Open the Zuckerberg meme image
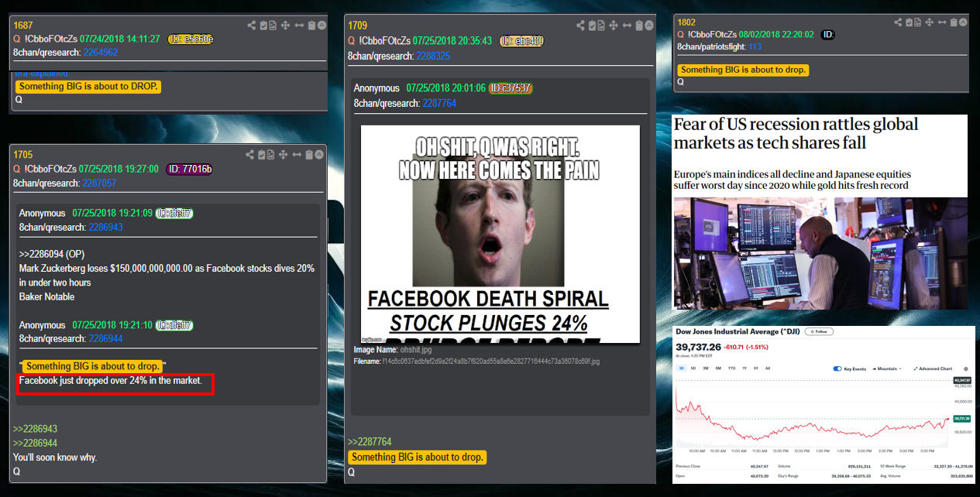Screen dimensions: 980x497 [500, 234]
